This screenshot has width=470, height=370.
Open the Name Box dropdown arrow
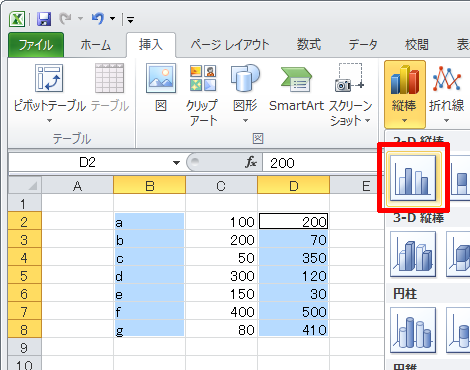pyautogui.click(x=176, y=163)
